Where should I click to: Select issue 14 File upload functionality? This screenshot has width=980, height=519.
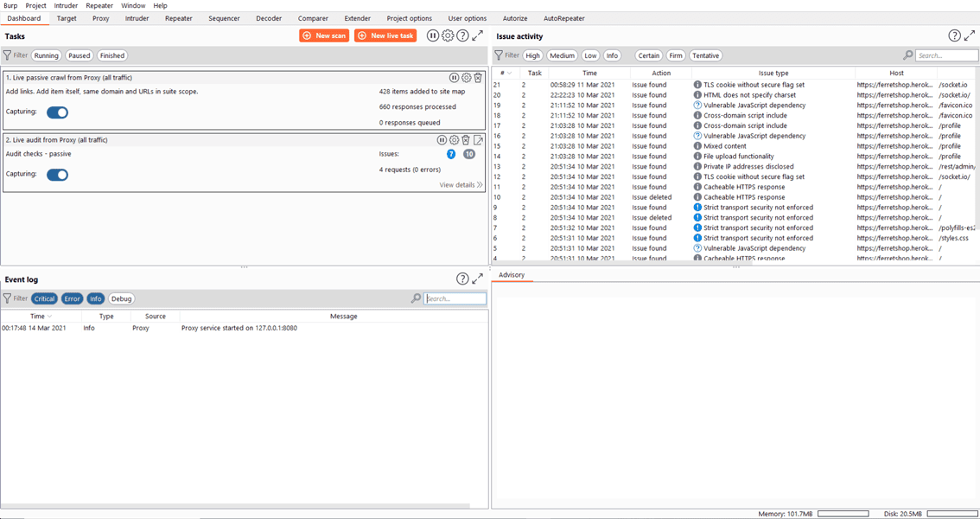(735, 157)
